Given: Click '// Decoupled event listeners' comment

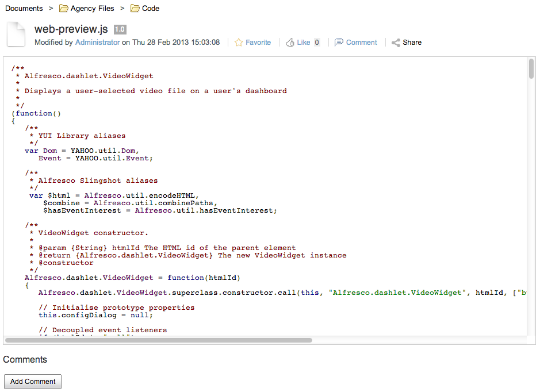Looking at the screenshot, I should click(102, 330).
